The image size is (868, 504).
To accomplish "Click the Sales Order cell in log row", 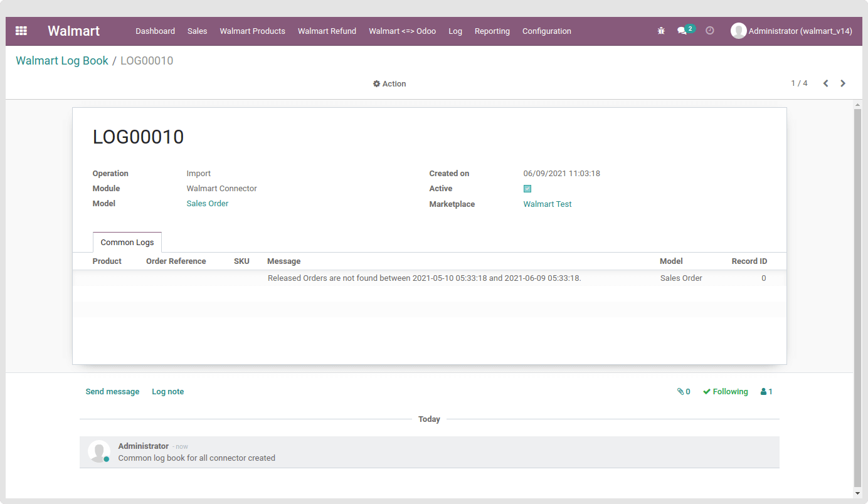I will coord(681,278).
